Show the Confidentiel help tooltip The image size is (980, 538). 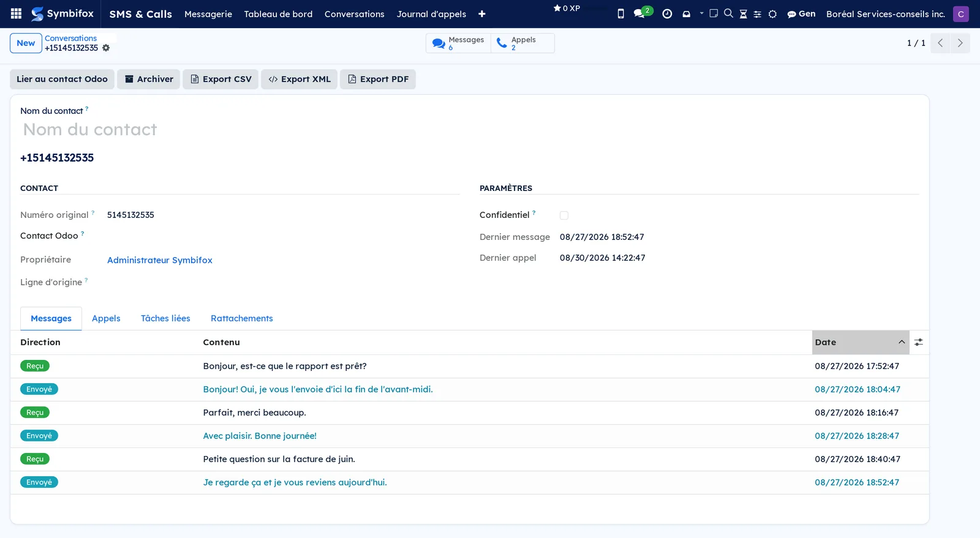point(534,212)
